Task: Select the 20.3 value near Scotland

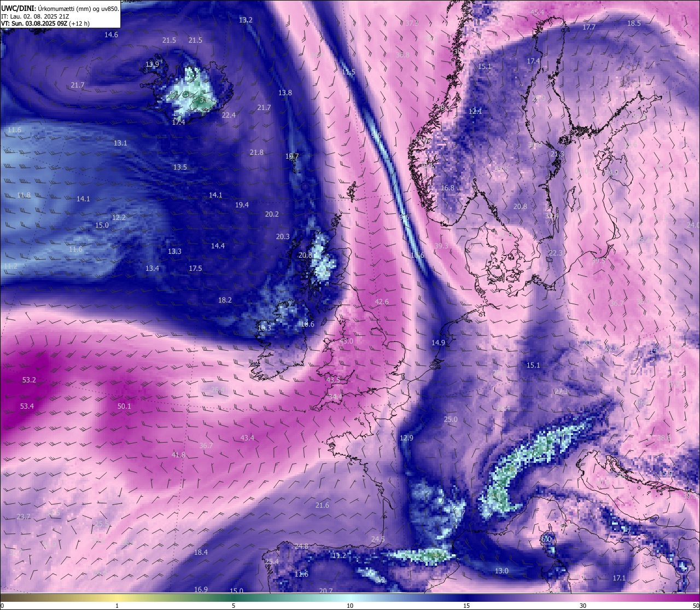Action: 283,236
